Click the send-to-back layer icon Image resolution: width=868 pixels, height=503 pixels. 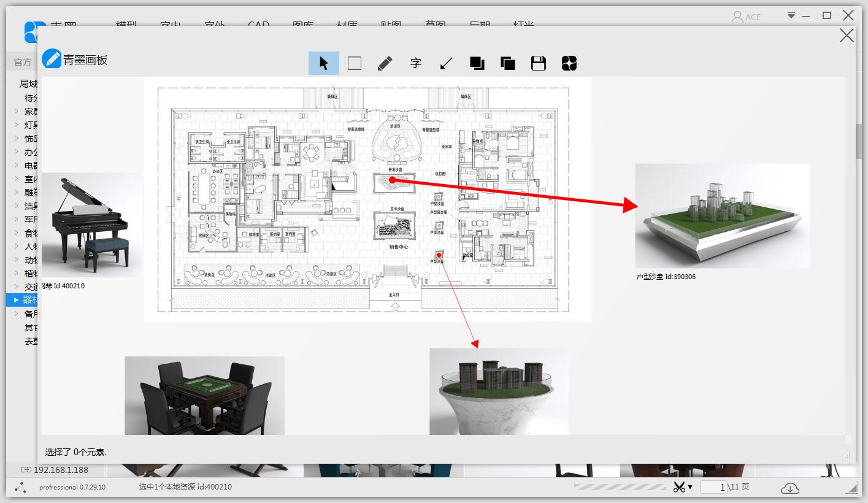[x=508, y=63]
